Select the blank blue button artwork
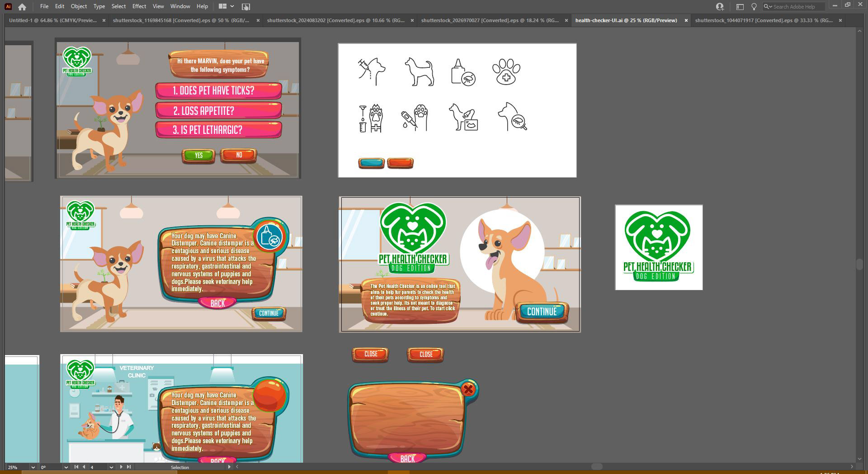Image resolution: width=868 pixels, height=474 pixels. click(371, 163)
